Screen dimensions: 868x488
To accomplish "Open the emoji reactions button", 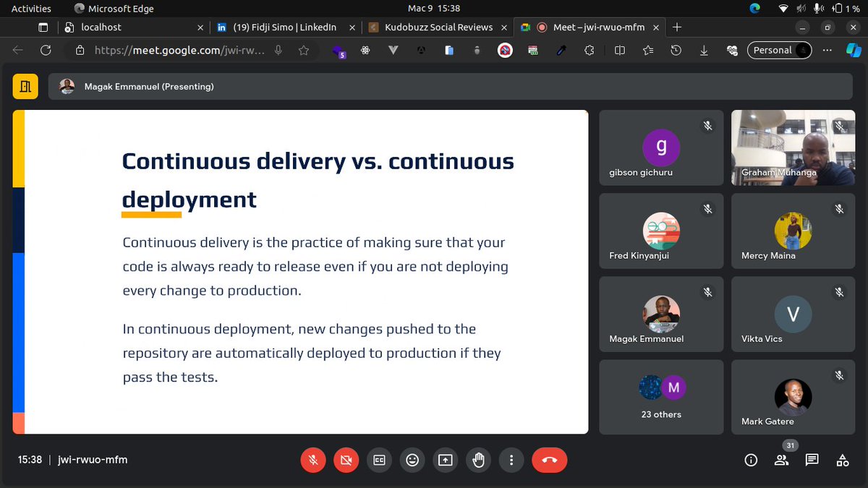I will coord(412,460).
